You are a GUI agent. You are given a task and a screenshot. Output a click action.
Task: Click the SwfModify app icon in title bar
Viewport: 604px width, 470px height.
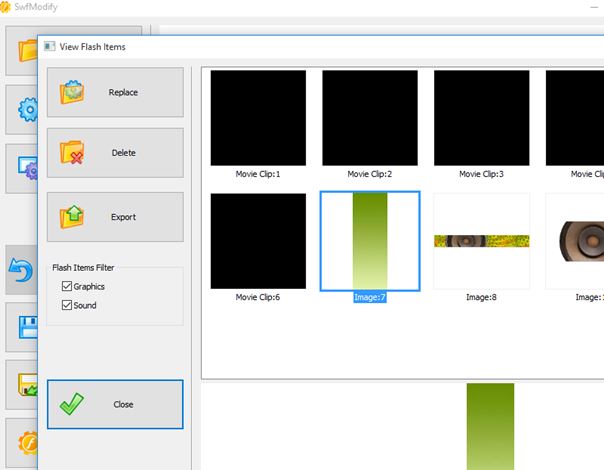pos(5,7)
